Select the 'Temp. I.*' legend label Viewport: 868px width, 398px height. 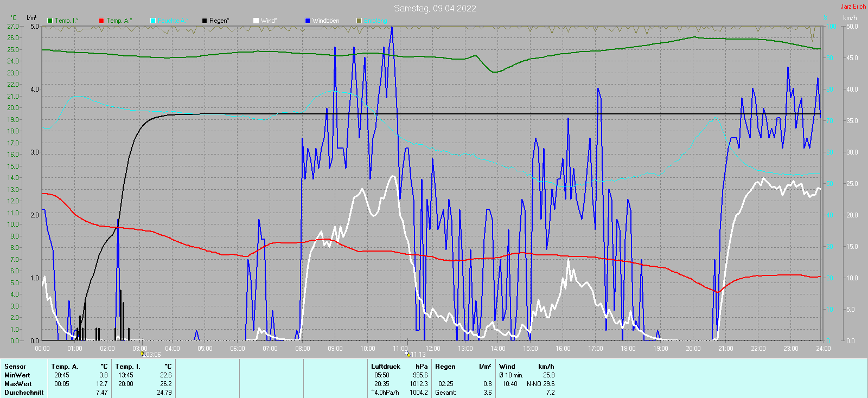tap(67, 21)
